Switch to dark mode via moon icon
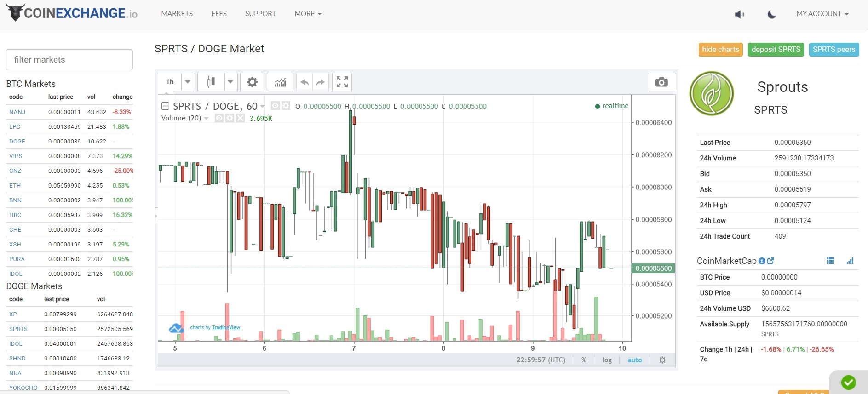The width and height of the screenshot is (868, 394). (x=772, y=14)
